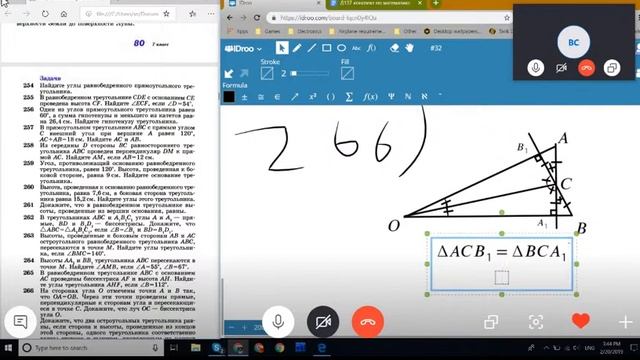Viewport: 640px width, 360px height.
Task: Open the number sets symbol group
Action: [x=408, y=97]
